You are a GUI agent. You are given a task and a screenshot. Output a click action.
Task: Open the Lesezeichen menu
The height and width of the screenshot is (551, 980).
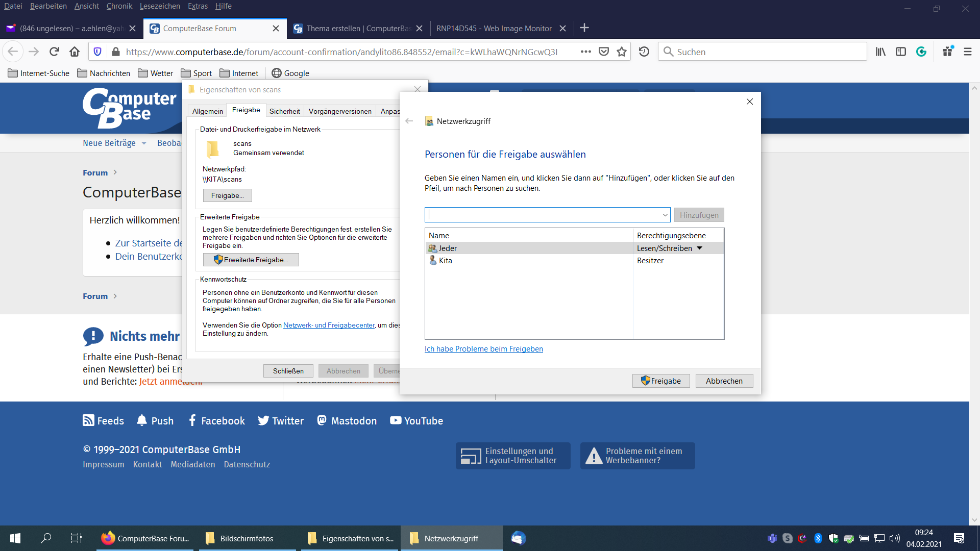tap(160, 6)
